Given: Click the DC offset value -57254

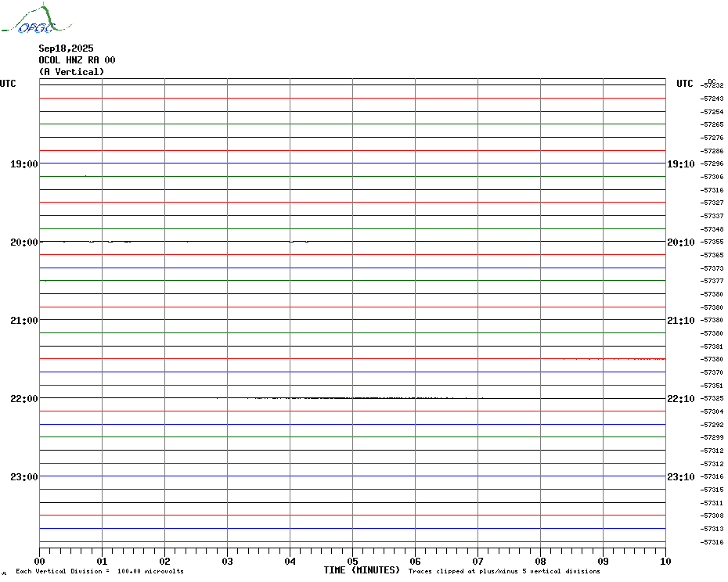Looking at the screenshot, I should click(712, 112).
